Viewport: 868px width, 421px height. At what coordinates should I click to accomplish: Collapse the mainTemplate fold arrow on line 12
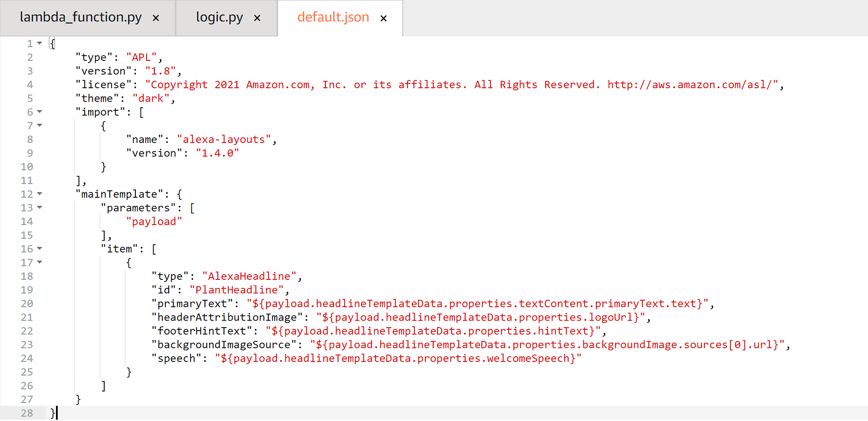(x=39, y=194)
